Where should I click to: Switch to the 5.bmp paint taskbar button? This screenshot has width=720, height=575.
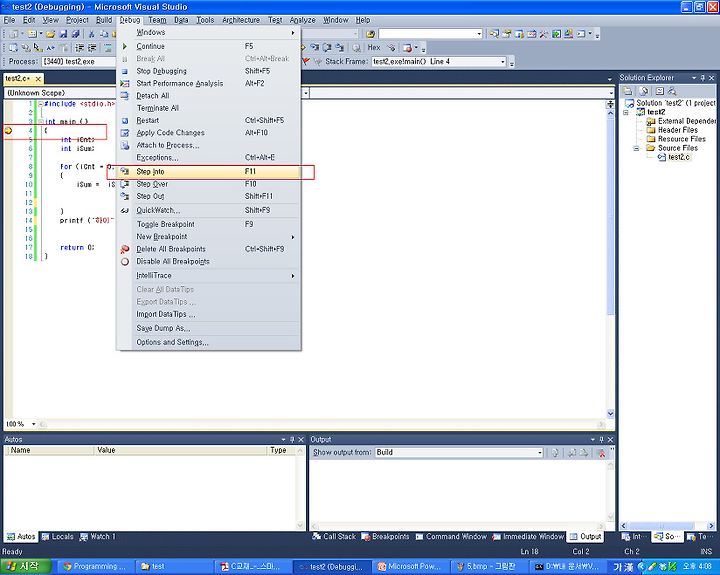coord(489,567)
